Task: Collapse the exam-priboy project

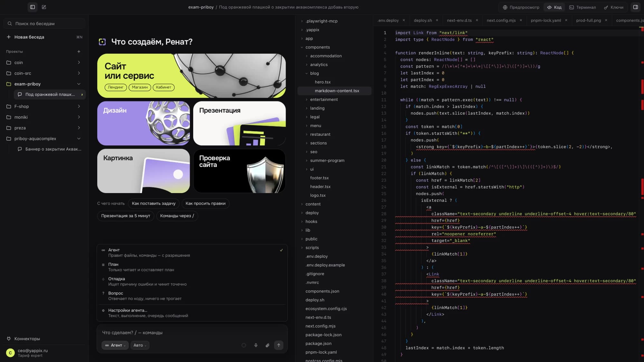Action: coord(79,84)
